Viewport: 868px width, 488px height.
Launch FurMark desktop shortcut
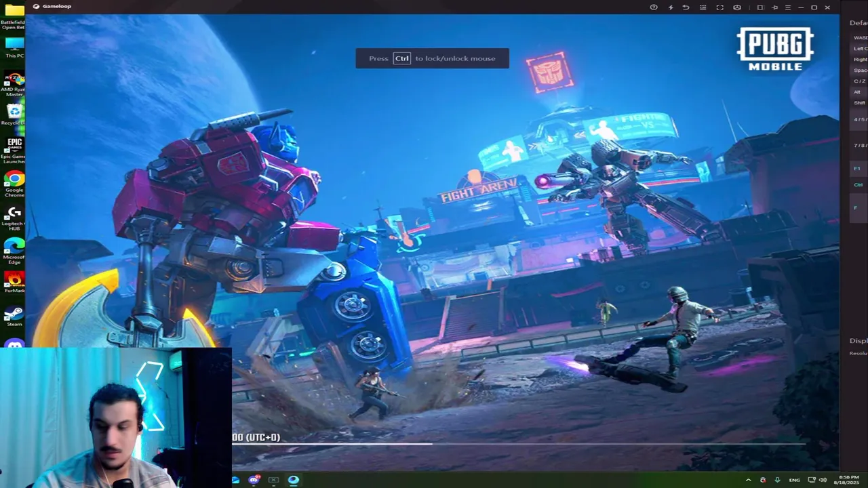(14, 282)
